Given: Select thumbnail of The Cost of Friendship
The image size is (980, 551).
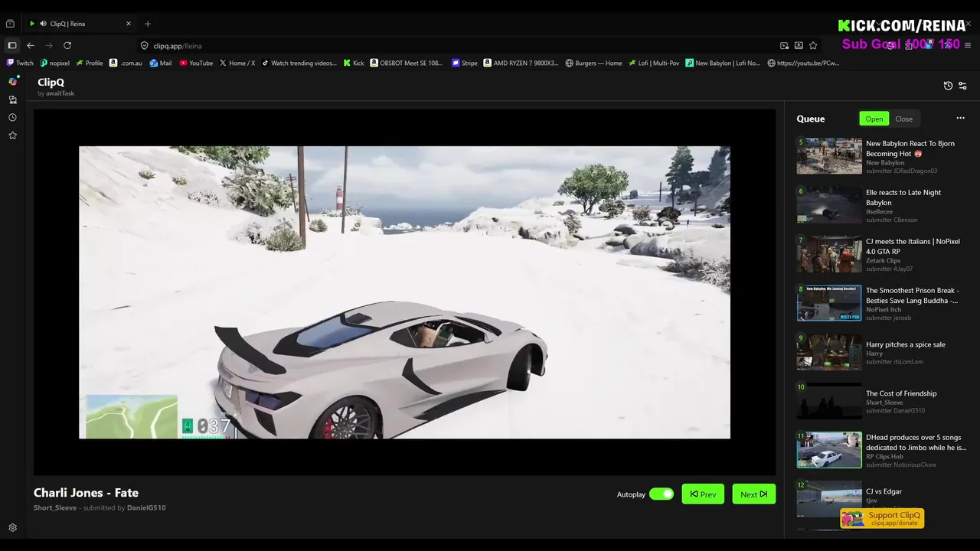Looking at the screenshot, I should (829, 401).
